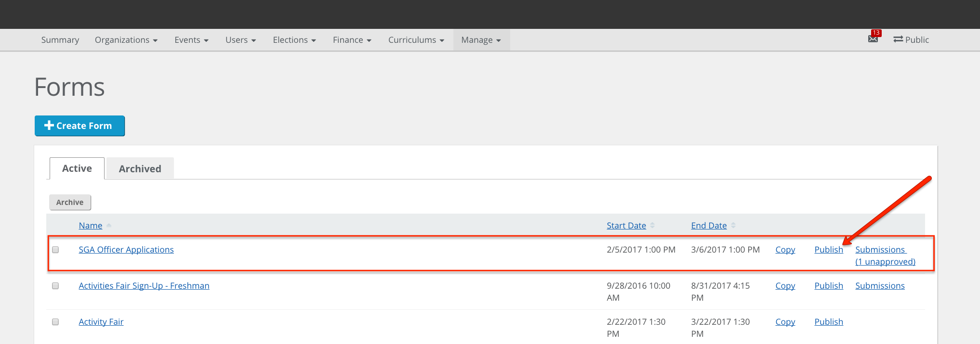Image resolution: width=980 pixels, height=344 pixels.
Task: Sort the table by End Date header
Action: point(709,226)
